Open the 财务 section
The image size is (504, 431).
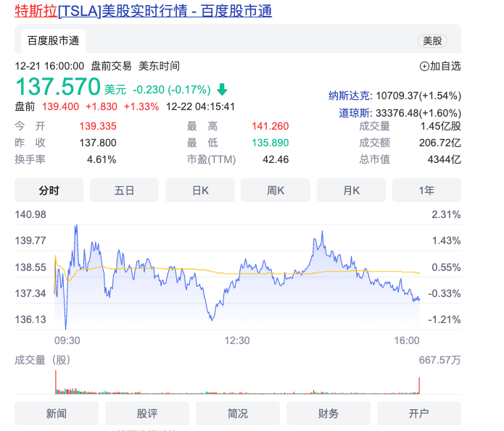pos(329,414)
